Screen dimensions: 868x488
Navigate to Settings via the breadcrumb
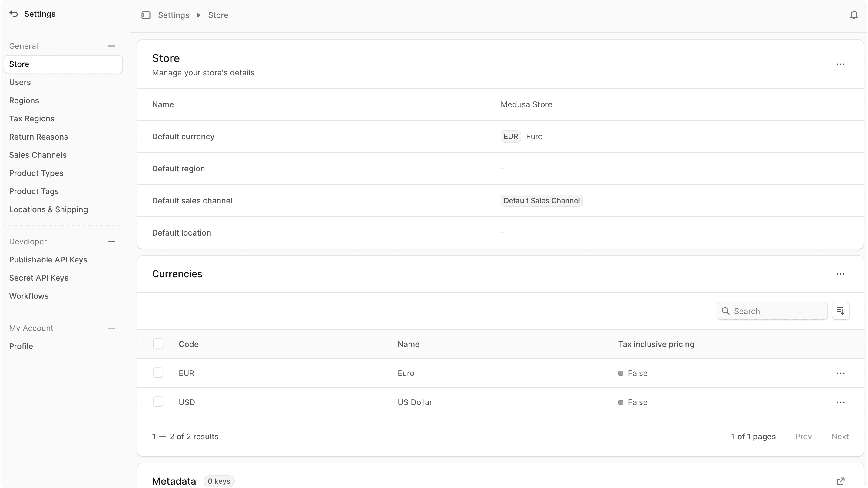tap(174, 15)
